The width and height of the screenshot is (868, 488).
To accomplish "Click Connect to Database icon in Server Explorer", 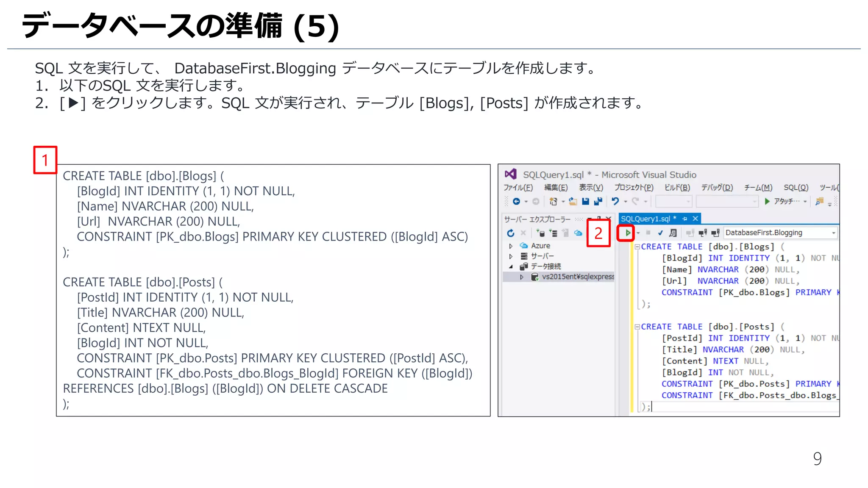I will point(540,233).
